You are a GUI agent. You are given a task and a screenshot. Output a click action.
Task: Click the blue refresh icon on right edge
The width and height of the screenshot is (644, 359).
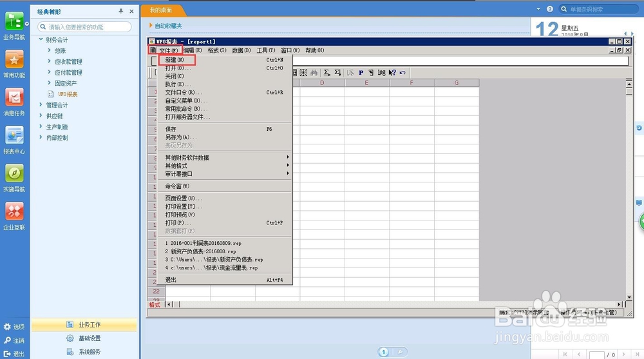point(639,128)
